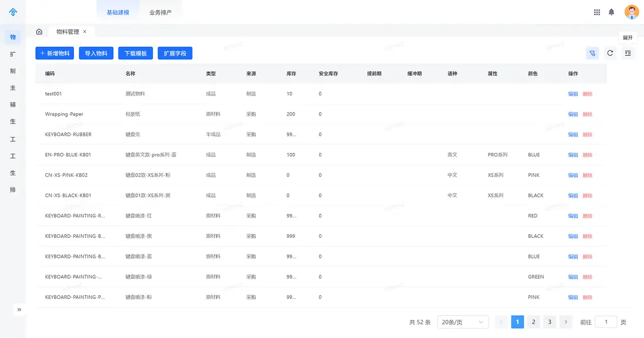Select the 辅 sidebar item
The width and height of the screenshot is (644, 338).
pyautogui.click(x=13, y=105)
